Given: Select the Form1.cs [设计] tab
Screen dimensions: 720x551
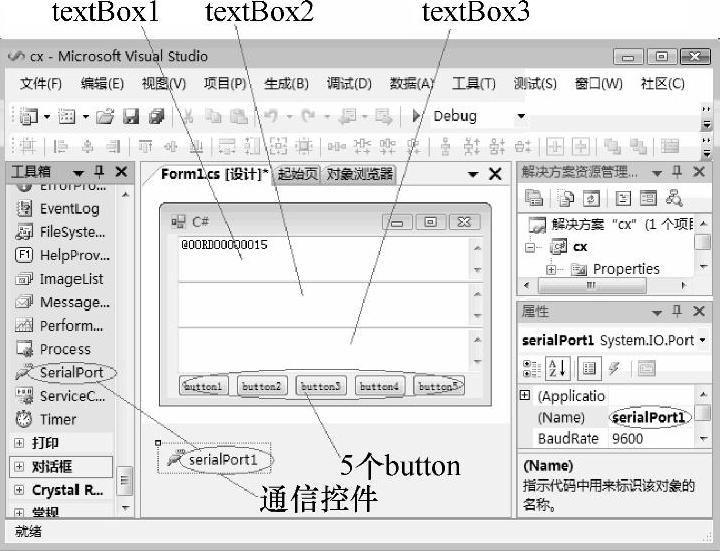Looking at the screenshot, I should tap(214, 174).
